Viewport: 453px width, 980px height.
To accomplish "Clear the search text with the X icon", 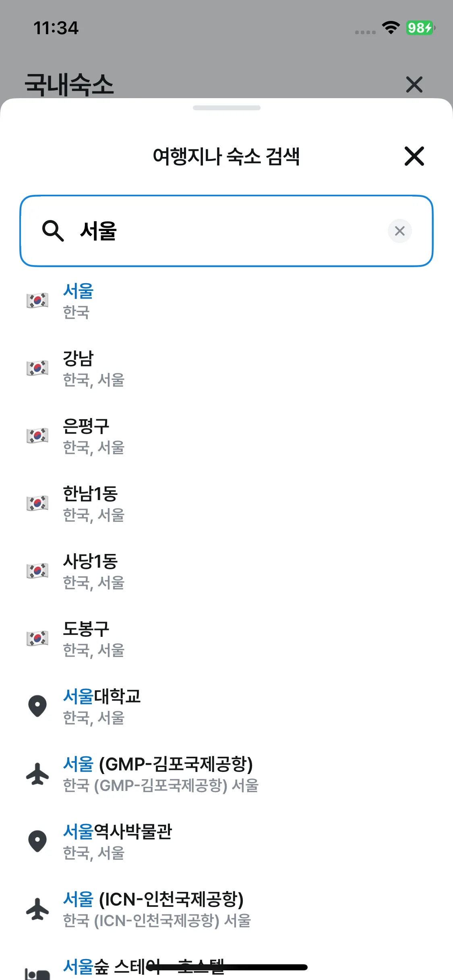I will click(399, 231).
